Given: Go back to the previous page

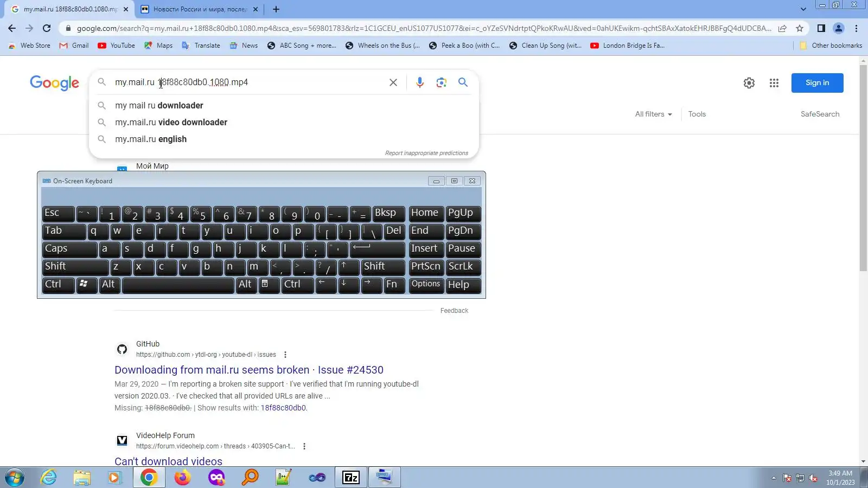Looking at the screenshot, I should click(x=12, y=28).
